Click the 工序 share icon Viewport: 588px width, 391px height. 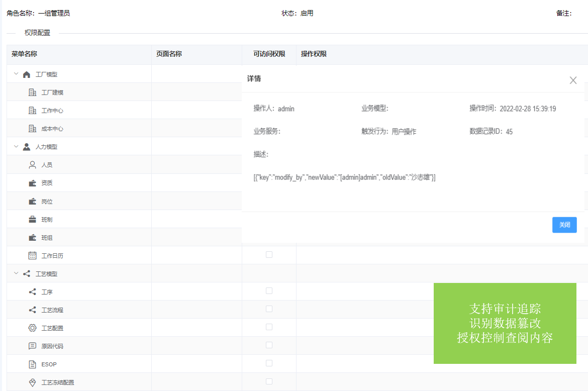[32, 291]
